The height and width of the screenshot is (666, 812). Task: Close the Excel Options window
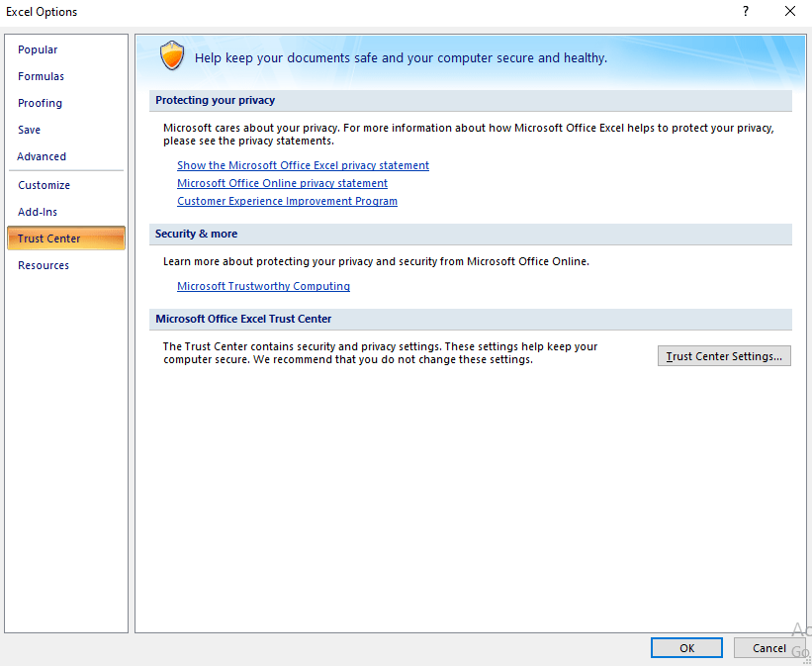tap(789, 12)
